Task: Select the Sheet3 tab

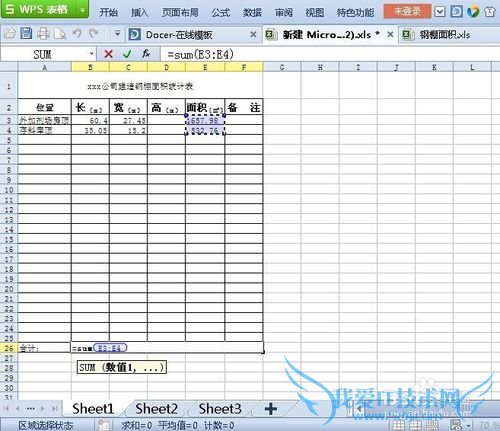Action: coord(220,409)
